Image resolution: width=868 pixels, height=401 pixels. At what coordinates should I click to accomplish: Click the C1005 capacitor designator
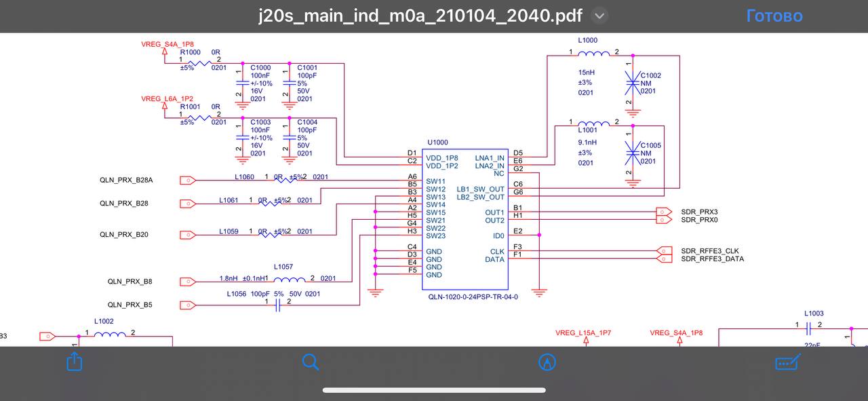coord(651,146)
